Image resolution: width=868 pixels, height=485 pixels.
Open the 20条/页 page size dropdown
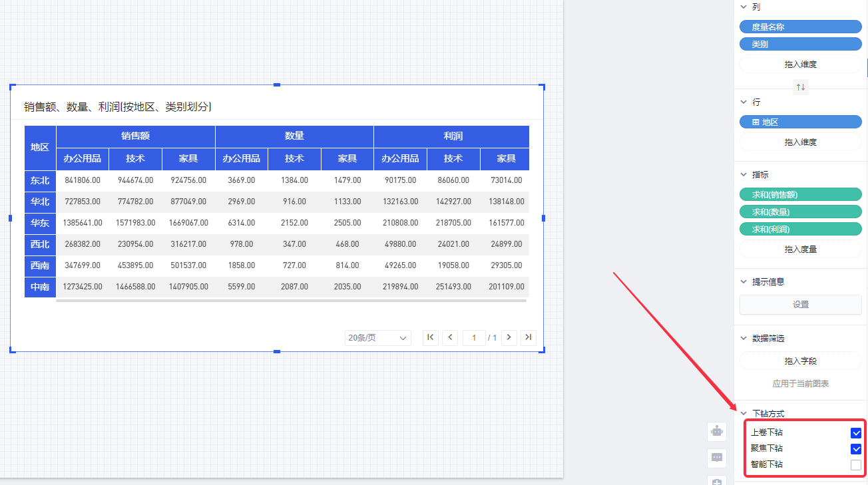pyautogui.click(x=377, y=338)
